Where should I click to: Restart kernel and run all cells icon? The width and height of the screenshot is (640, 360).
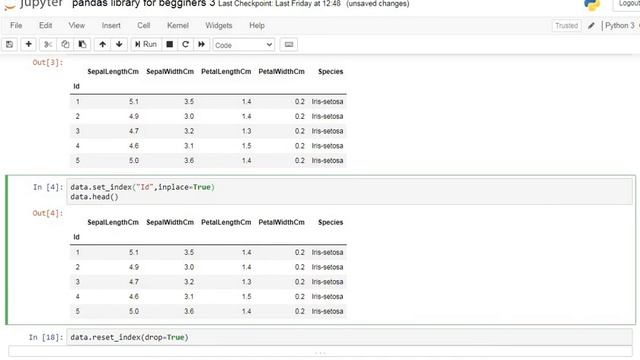click(x=202, y=44)
